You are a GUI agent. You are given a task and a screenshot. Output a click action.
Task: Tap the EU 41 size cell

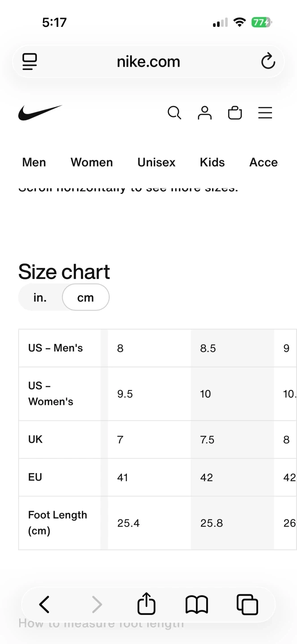(149, 477)
